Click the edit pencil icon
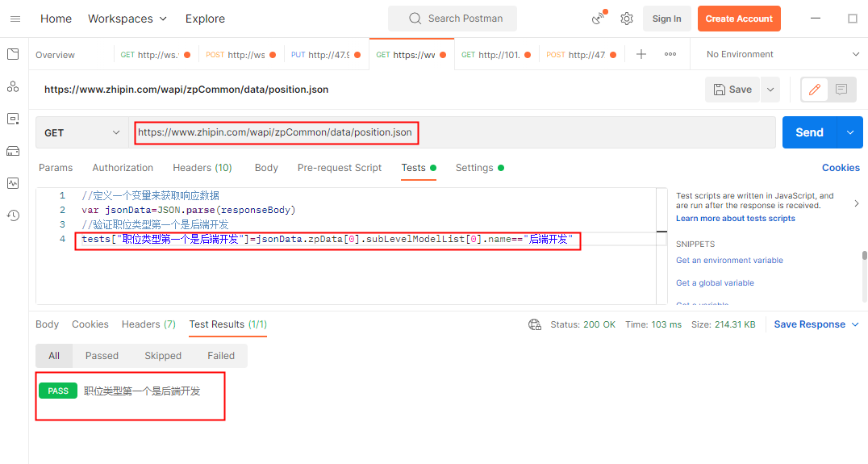Viewport: 868px width, 464px height. point(814,90)
